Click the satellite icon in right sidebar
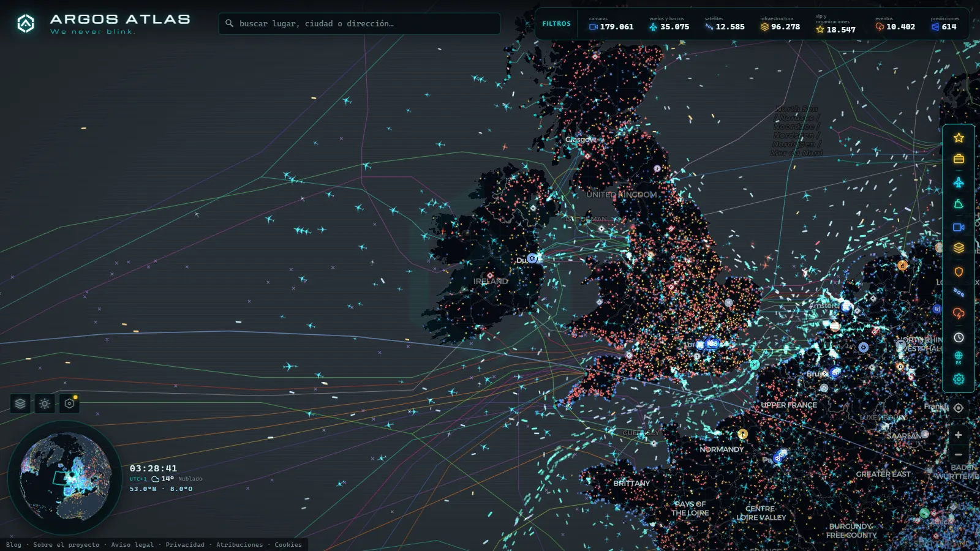 click(959, 293)
